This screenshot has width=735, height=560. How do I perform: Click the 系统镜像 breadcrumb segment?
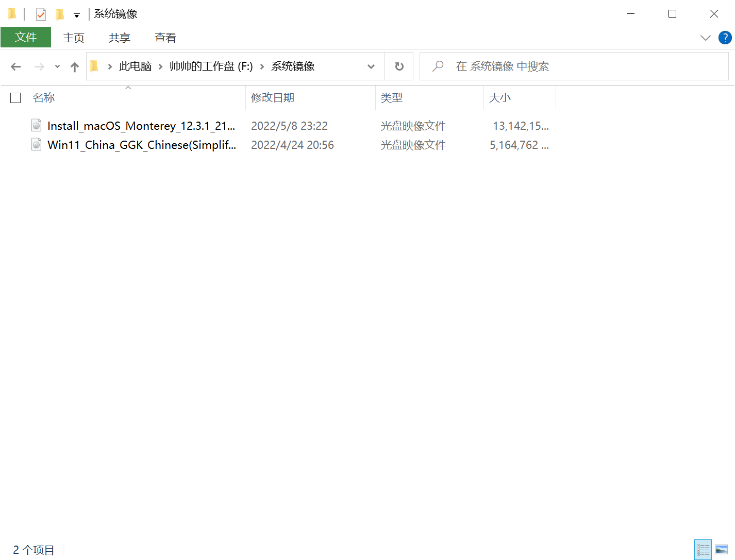tap(293, 66)
